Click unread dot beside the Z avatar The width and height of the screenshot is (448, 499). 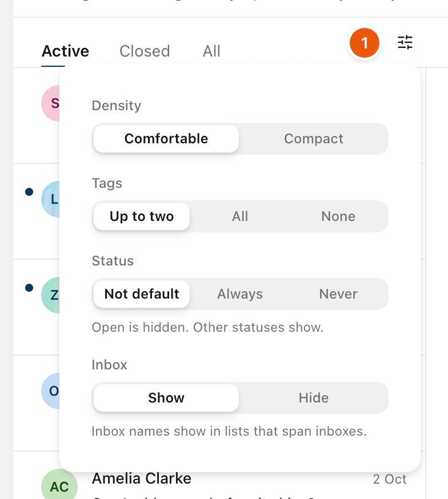(29, 288)
